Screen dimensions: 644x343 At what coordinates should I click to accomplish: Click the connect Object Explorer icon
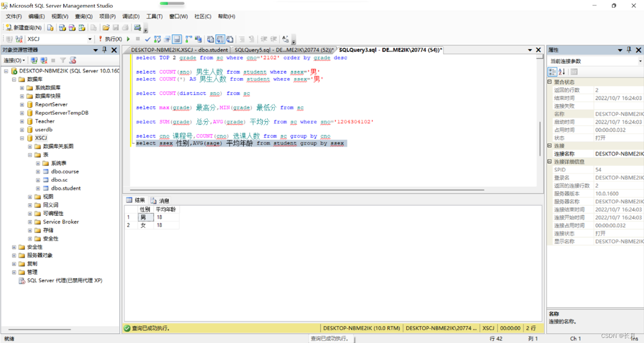point(34,60)
